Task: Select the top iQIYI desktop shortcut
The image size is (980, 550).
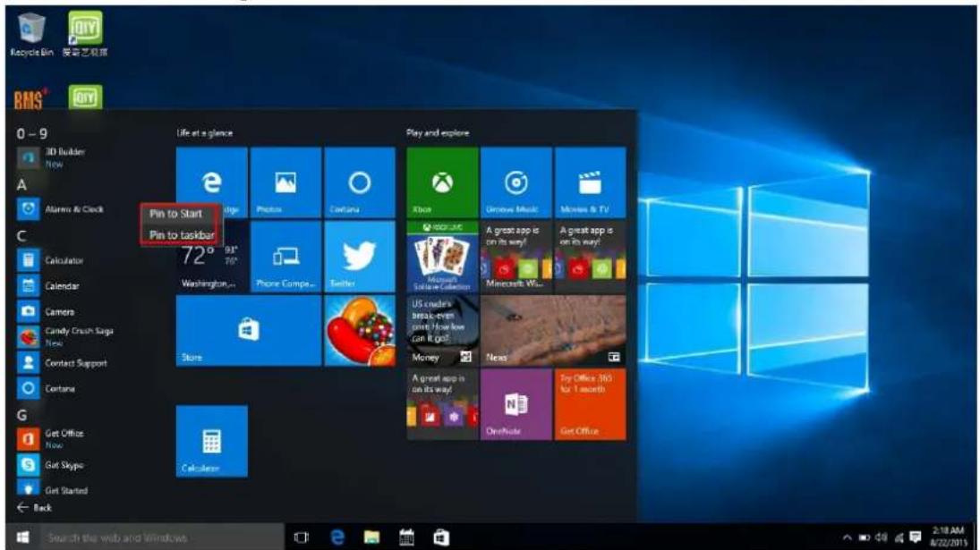Action: (x=85, y=35)
